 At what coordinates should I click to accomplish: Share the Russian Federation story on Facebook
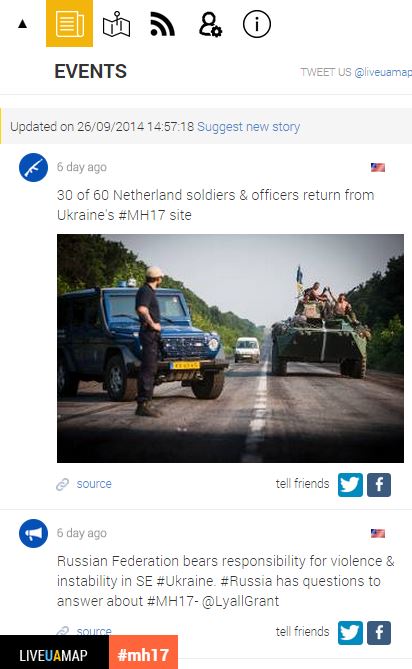click(379, 632)
